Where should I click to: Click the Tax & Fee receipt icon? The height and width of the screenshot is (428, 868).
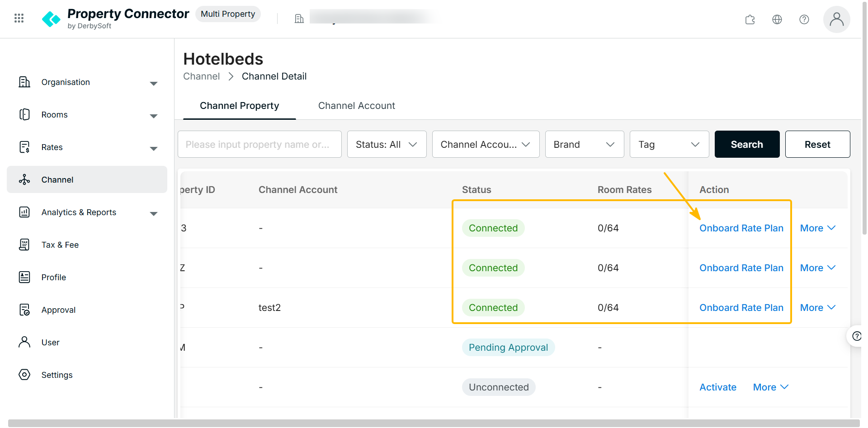tap(24, 245)
